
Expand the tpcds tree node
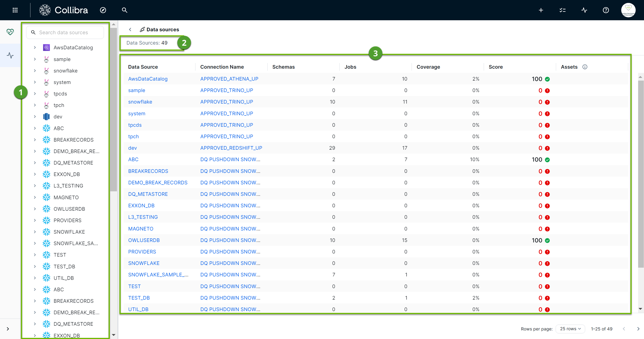click(x=35, y=94)
